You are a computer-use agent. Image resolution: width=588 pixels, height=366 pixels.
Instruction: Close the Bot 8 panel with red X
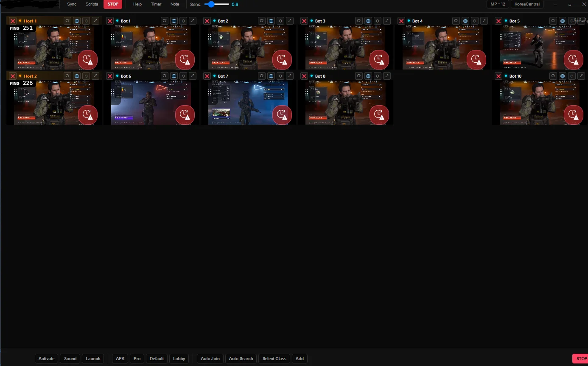[x=304, y=76]
